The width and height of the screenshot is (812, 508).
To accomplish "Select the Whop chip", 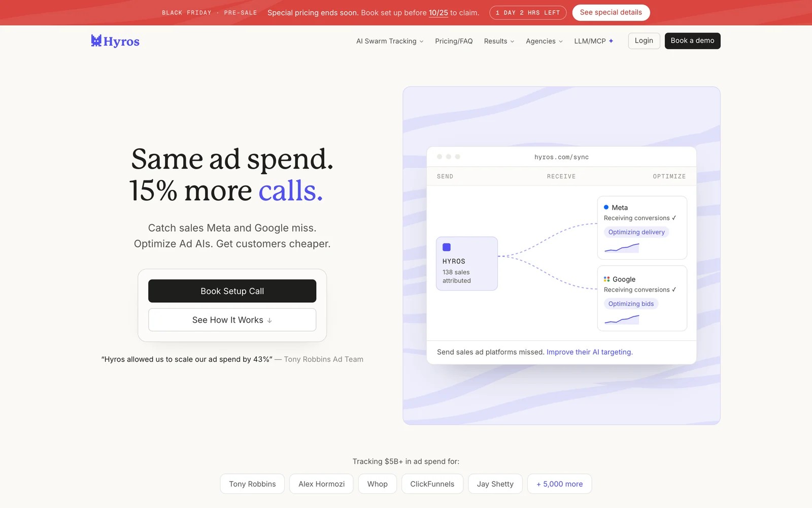I will (378, 484).
